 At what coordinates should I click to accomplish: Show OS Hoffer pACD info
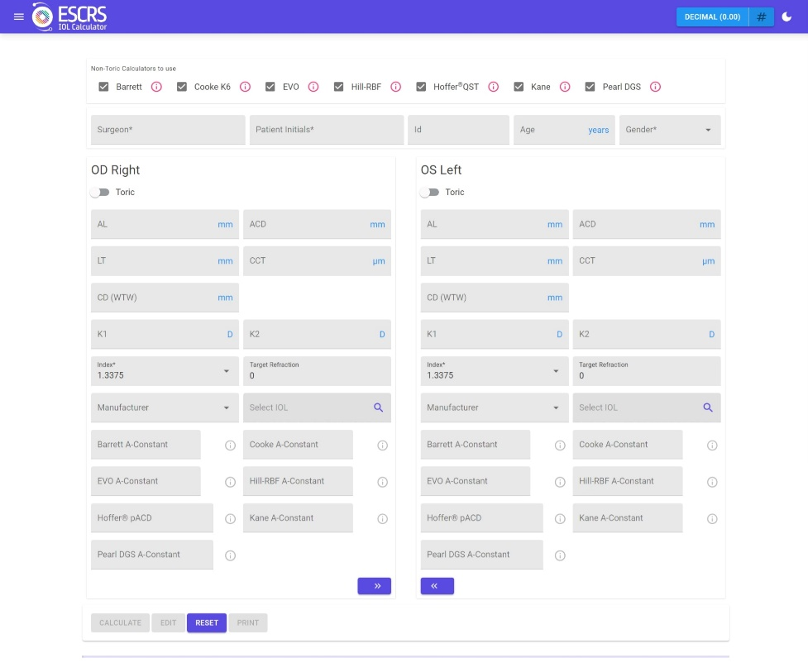[x=560, y=518]
